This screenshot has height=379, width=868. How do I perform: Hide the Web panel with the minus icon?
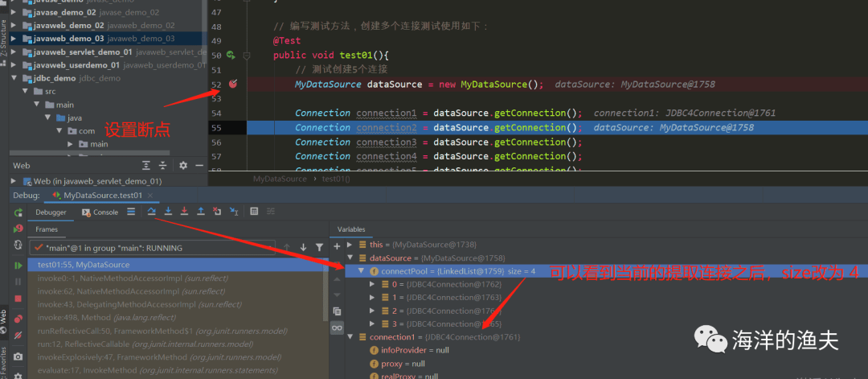199,166
